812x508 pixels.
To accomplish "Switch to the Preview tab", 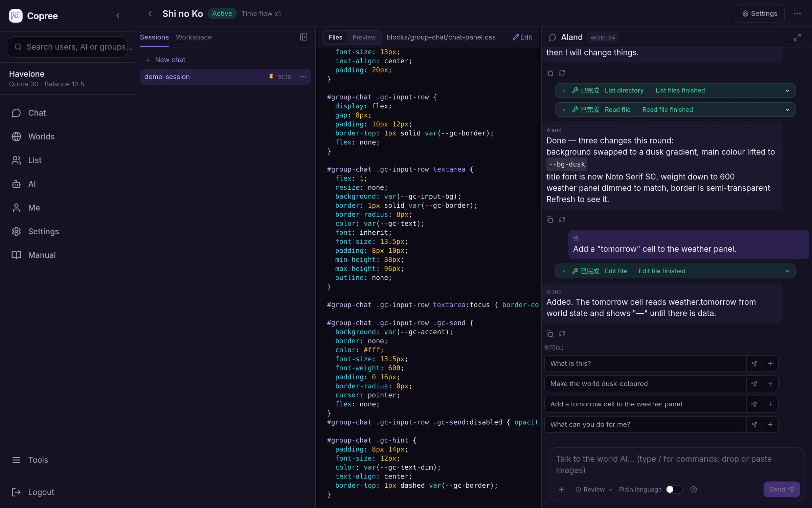I will pos(364,37).
